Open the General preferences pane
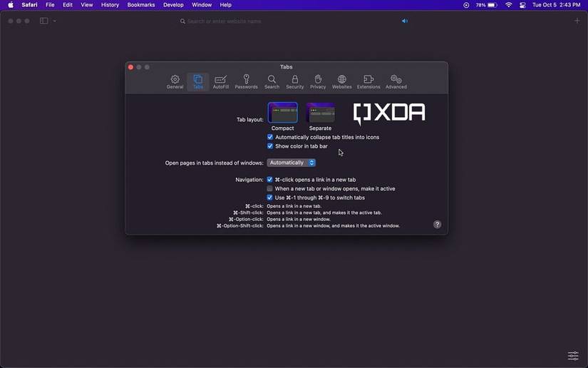The width and height of the screenshot is (588, 368). 175,82
